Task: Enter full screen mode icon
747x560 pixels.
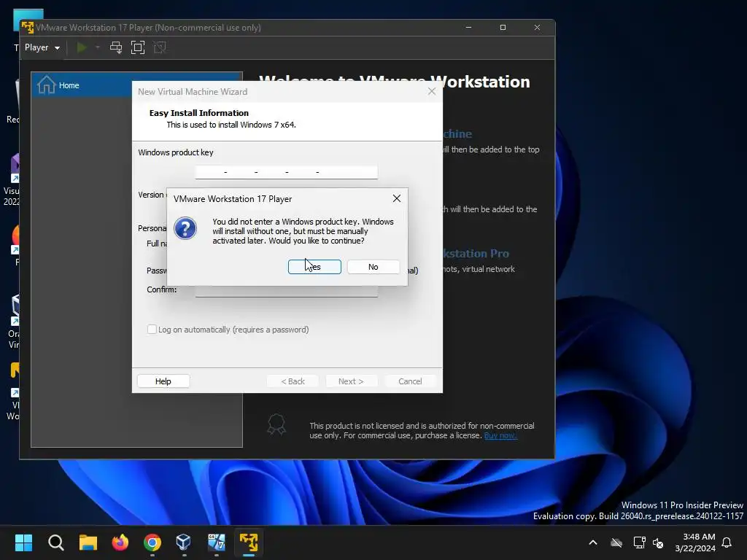Action: click(138, 47)
